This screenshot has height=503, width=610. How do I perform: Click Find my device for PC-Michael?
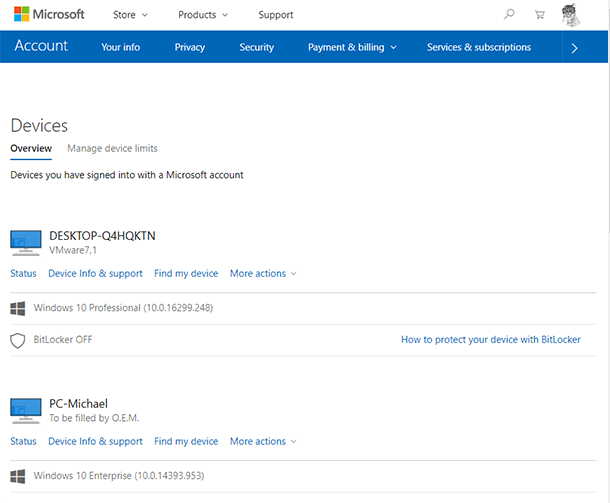pos(186,442)
